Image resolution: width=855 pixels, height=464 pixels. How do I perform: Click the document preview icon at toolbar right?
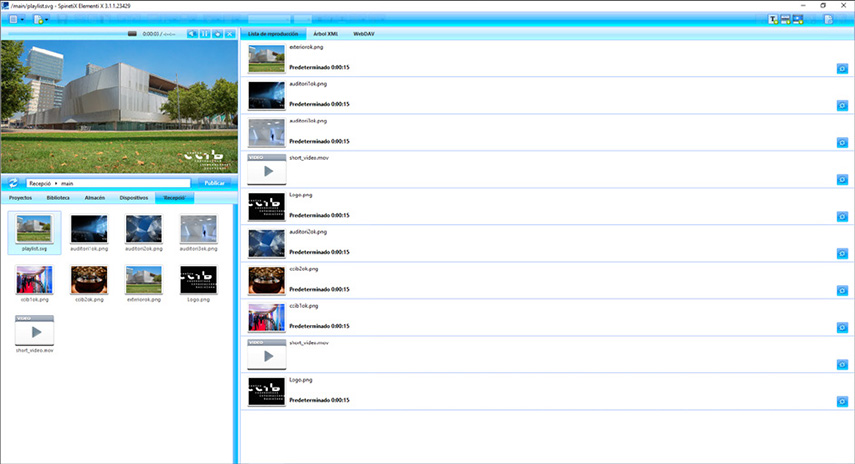click(x=828, y=20)
